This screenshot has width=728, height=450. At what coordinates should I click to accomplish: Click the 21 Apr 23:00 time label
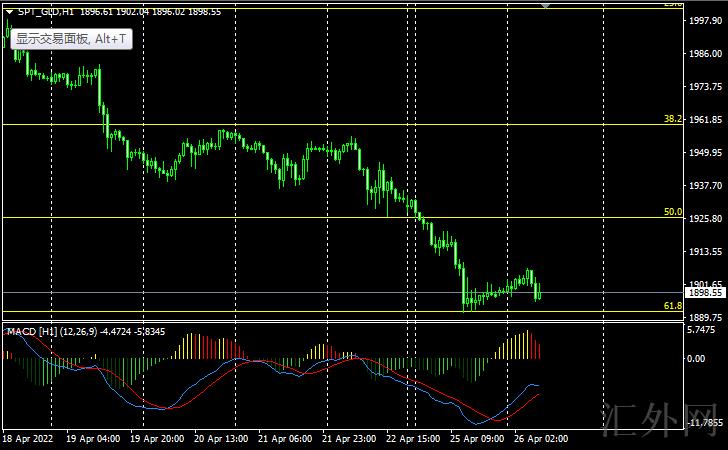click(x=349, y=438)
